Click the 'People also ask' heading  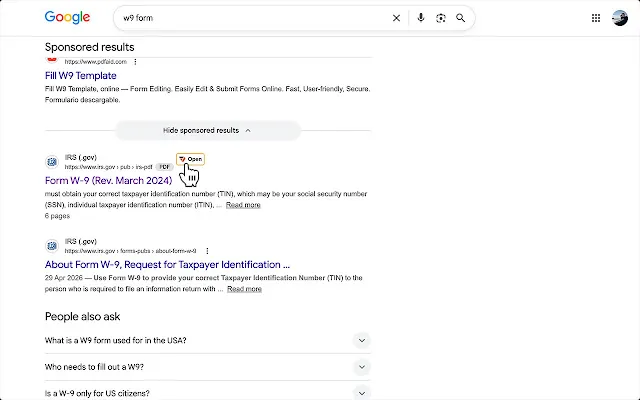coord(82,317)
